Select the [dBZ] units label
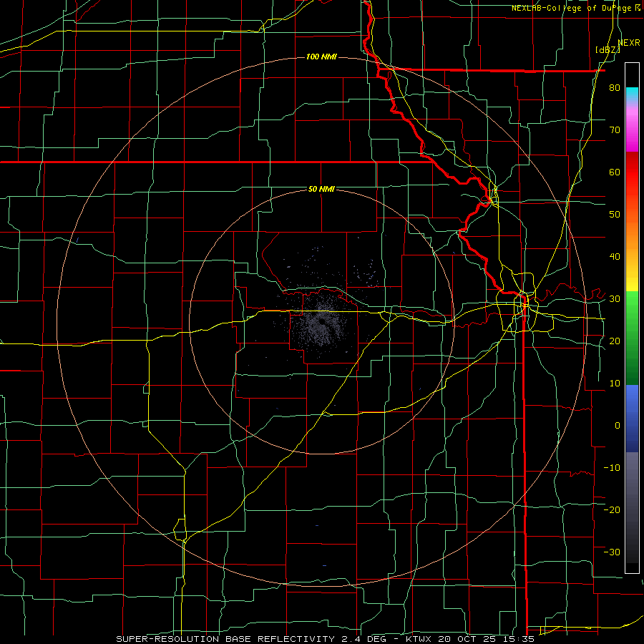 click(x=608, y=49)
